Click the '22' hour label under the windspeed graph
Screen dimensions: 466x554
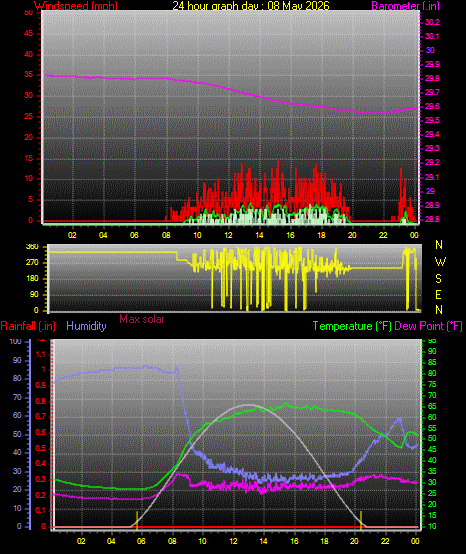pyautogui.click(x=383, y=235)
